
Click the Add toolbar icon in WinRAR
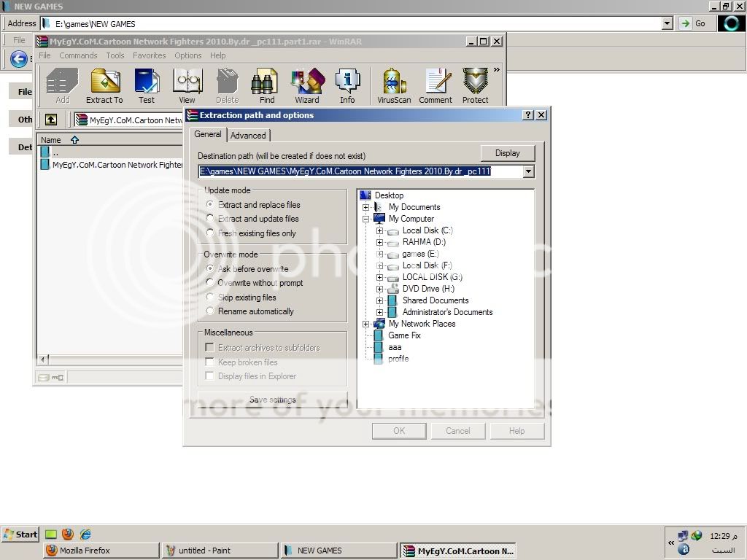click(x=63, y=86)
